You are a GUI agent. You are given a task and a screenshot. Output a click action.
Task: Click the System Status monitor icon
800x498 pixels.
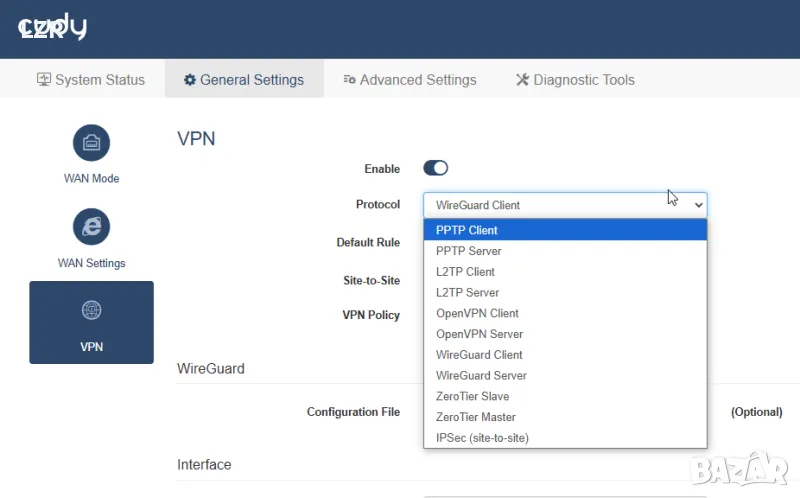click(x=44, y=79)
